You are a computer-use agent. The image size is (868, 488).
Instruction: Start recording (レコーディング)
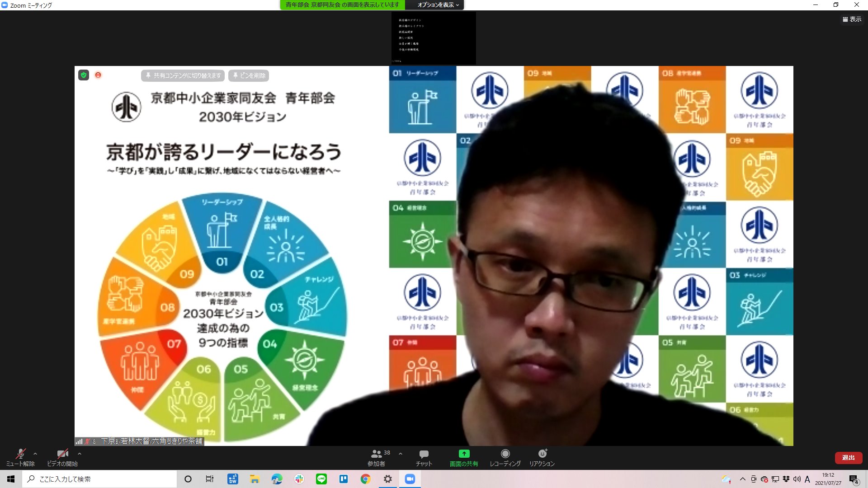click(x=505, y=457)
